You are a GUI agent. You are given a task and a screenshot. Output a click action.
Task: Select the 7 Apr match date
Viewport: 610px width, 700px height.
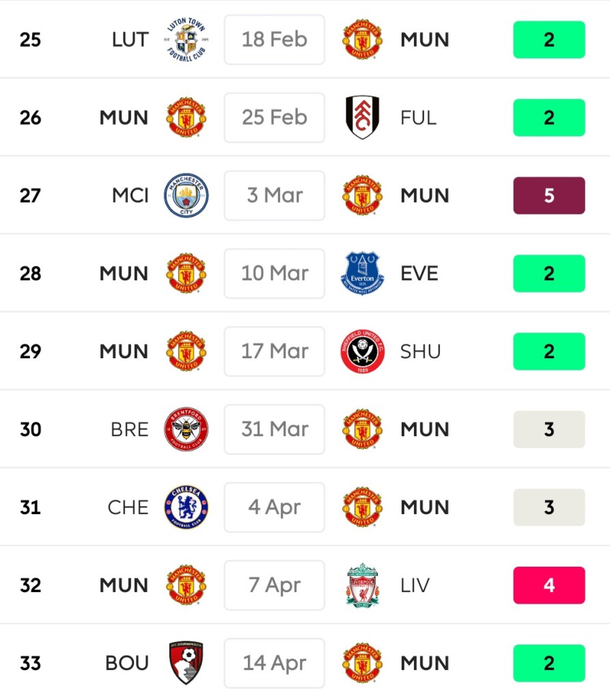click(x=275, y=585)
